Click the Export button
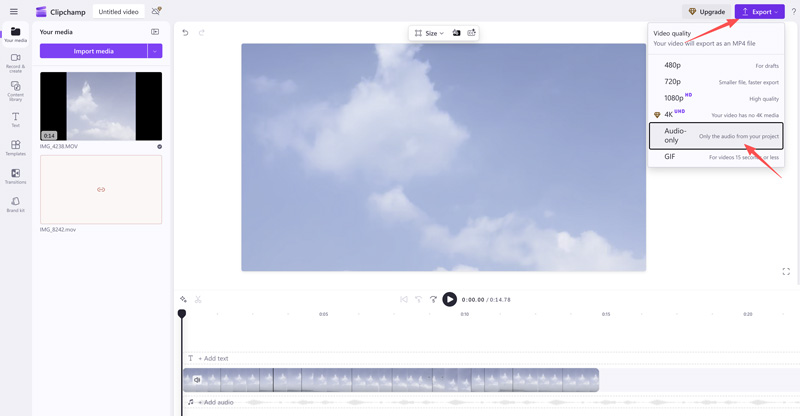The image size is (800, 416). (x=760, y=11)
